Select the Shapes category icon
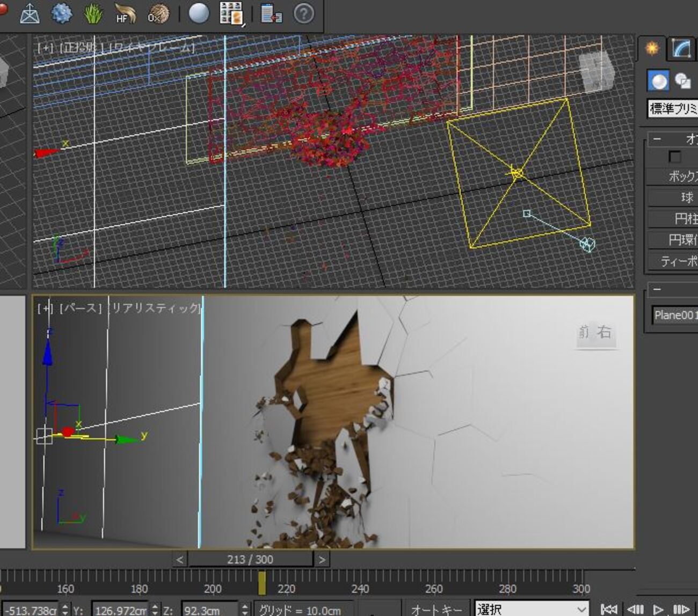 point(683,81)
